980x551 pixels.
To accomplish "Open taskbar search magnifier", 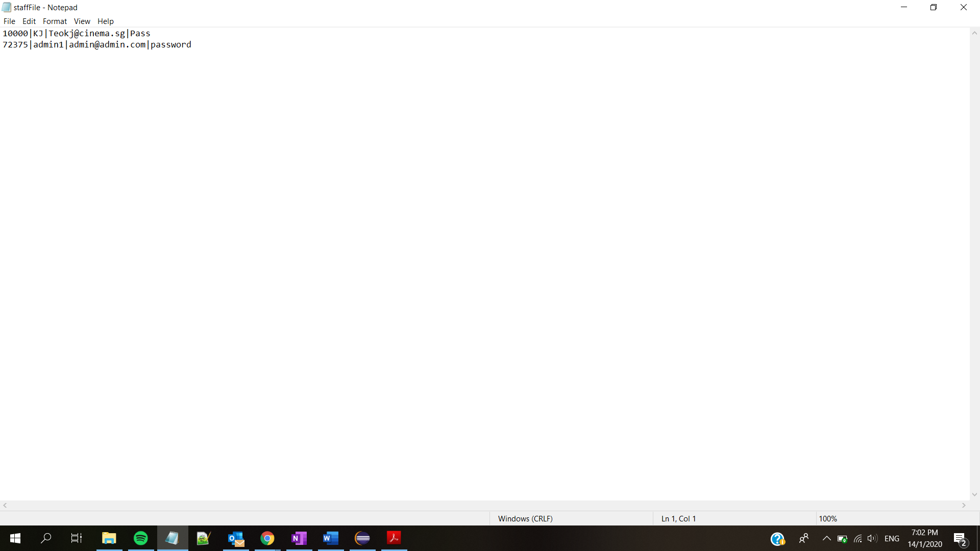I will [x=46, y=538].
